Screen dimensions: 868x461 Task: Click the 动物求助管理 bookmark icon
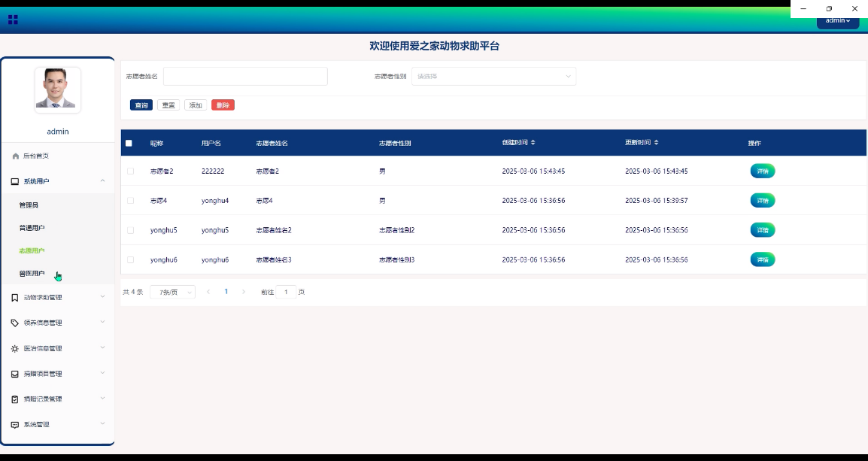17,296
